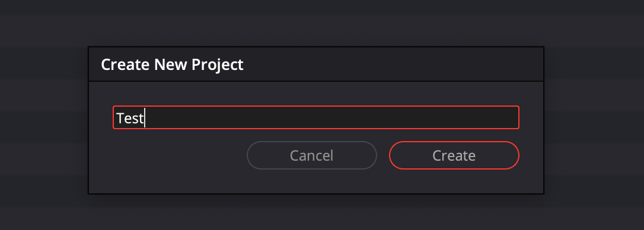Select the red-outlined Create button
644x230 pixels.
[454, 155]
